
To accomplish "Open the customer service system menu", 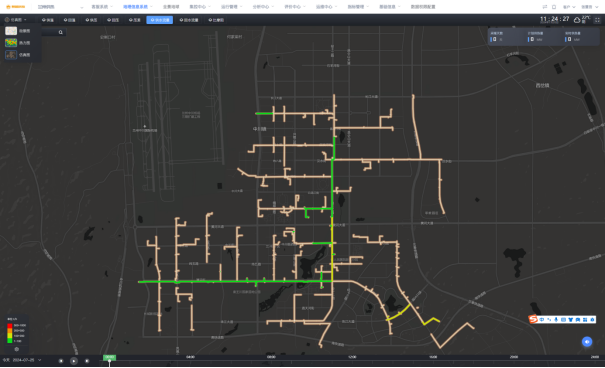I will [101, 7].
